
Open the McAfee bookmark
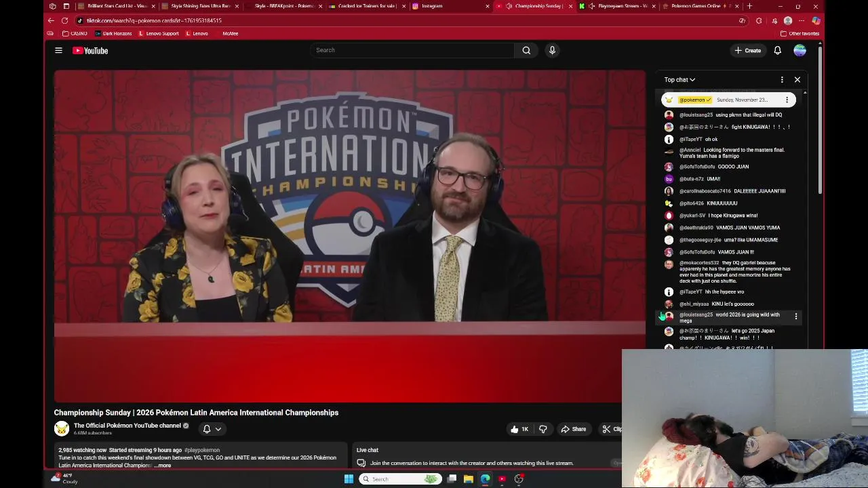coord(230,33)
